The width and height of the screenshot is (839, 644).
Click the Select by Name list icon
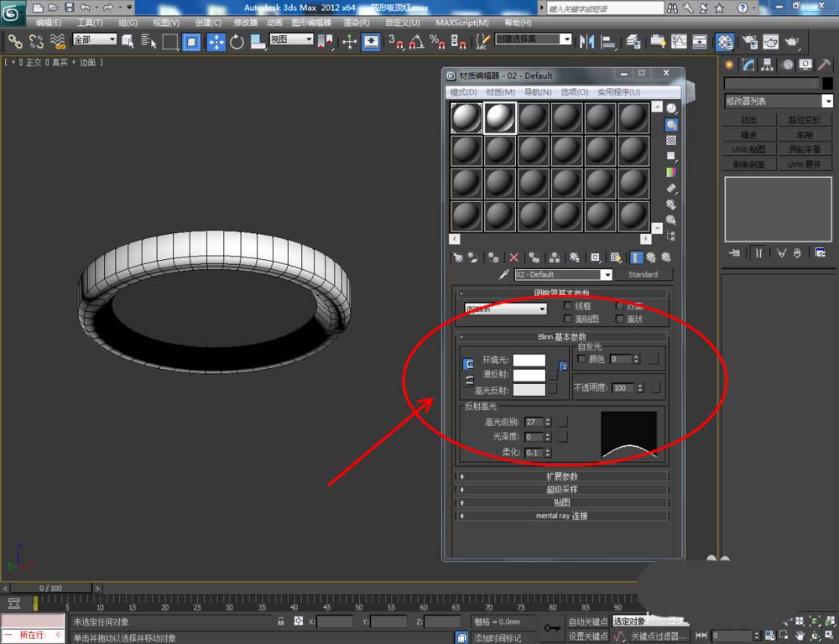click(x=149, y=42)
